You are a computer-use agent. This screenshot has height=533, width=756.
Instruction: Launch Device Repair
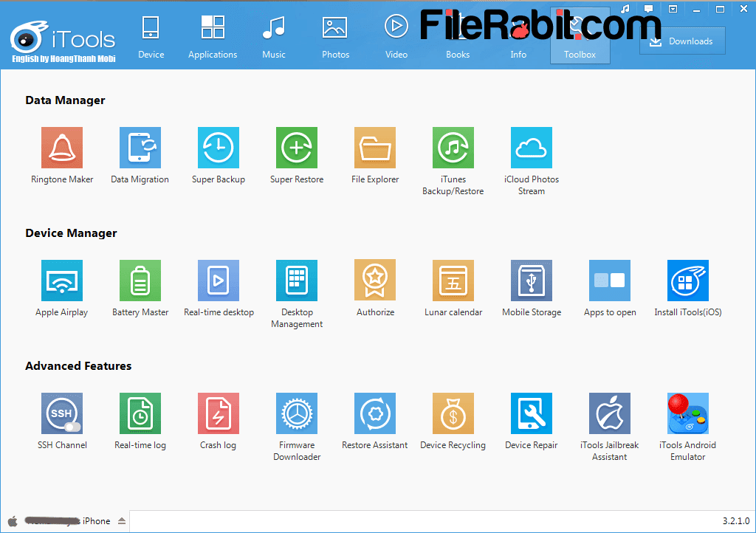[532, 413]
